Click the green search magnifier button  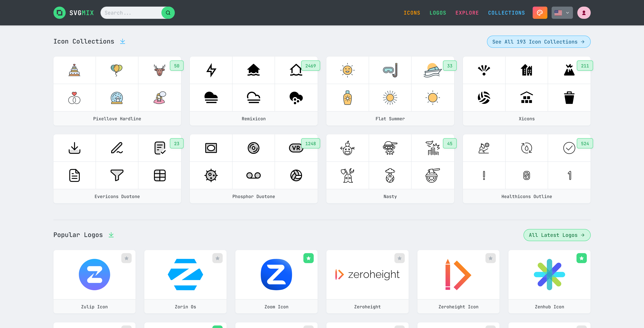click(168, 13)
